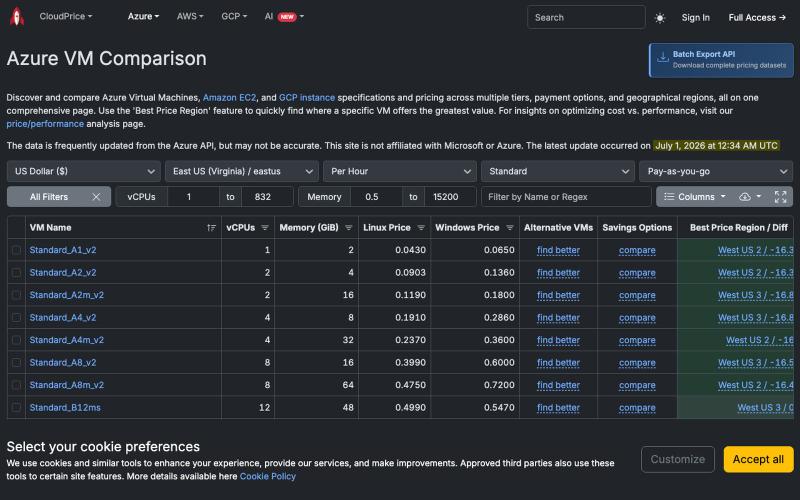Check the Standard_A4_v2 row checkbox
The height and width of the screenshot is (500, 800).
tap(16, 317)
